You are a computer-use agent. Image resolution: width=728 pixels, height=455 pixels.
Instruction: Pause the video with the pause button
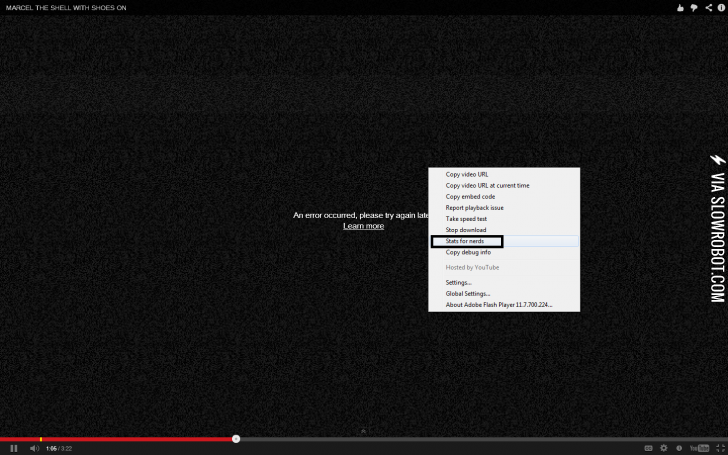pos(13,448)
